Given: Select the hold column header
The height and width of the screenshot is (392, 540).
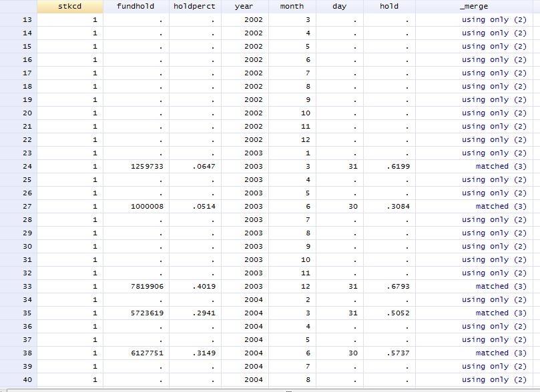Looking at the screenshot, I should click(x=389, y=7).
